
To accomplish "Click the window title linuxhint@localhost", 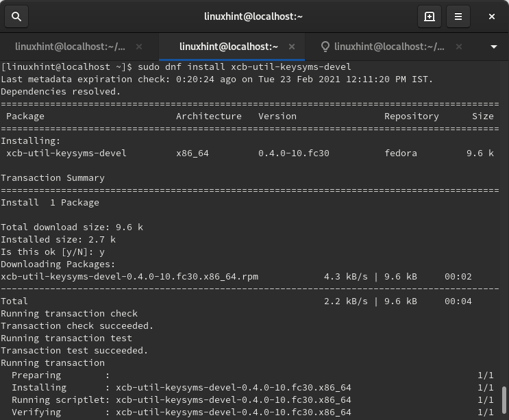I will [x=253, y=16].
